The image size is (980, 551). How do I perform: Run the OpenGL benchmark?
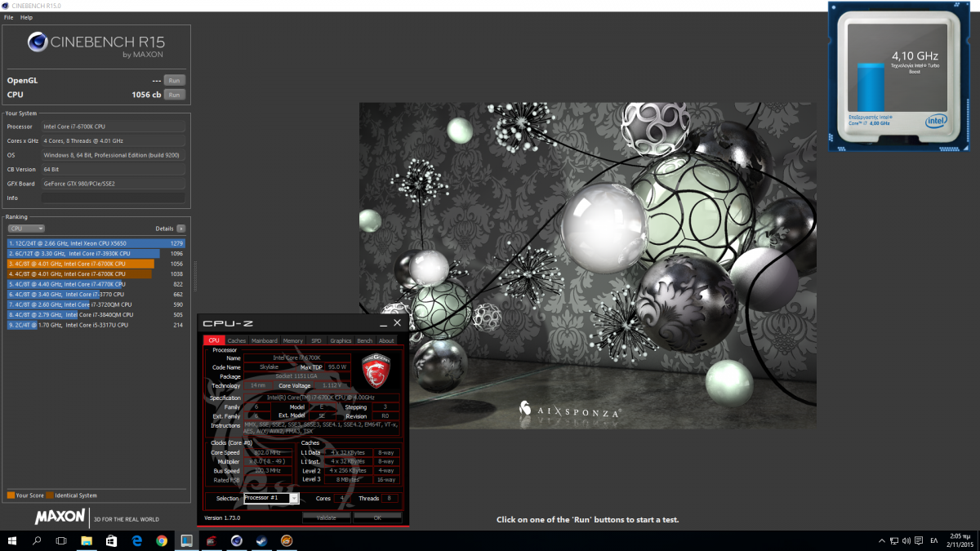pos(174,80)
